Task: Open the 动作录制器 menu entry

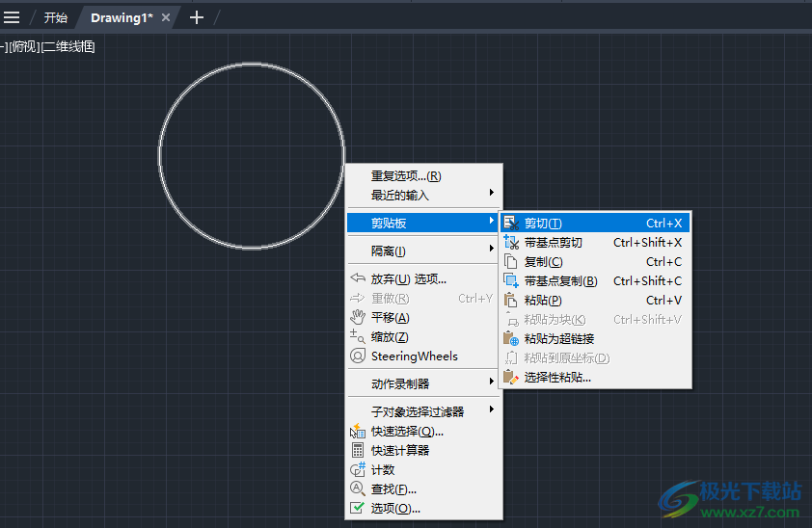Action: [423, 383]
